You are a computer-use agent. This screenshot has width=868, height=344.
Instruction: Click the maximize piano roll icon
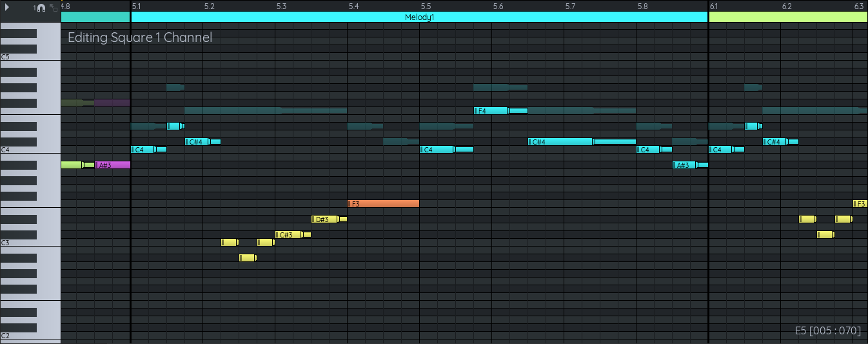[54, 8]
